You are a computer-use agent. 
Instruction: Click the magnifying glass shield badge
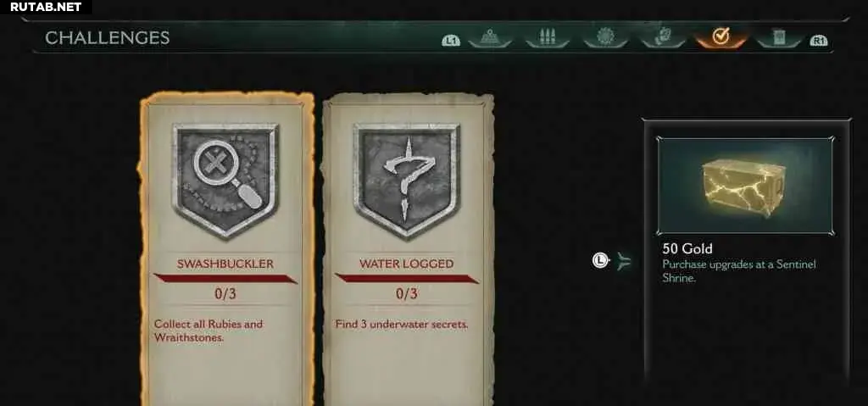pos(225,181)
